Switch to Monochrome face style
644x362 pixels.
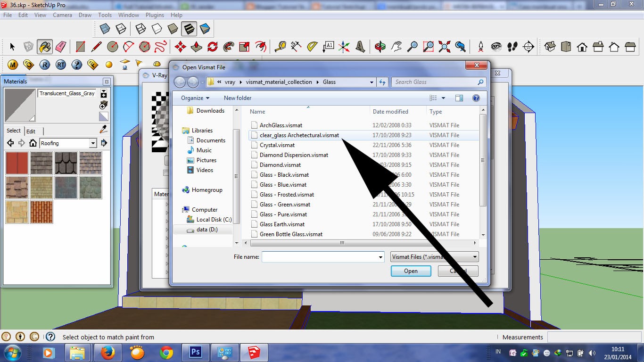pos(205,29)
